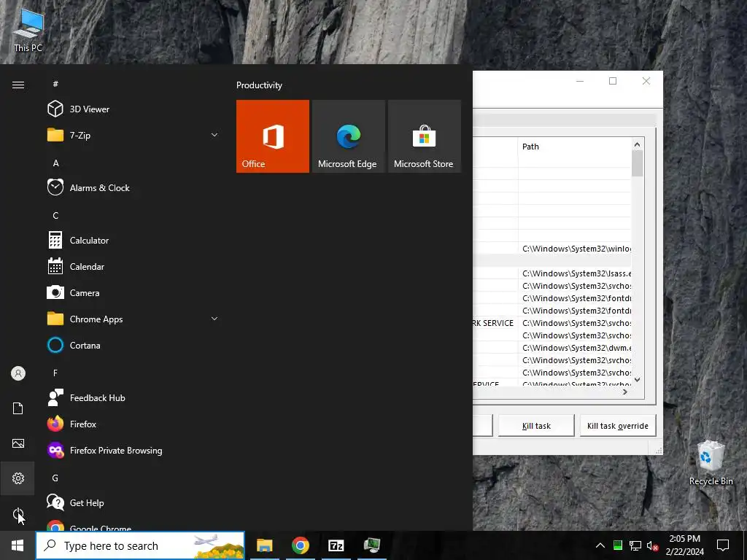This screenshot has width=747, height=560.
Task: Open 7-Zip from the taskbar
Action: tap(336, 545)
